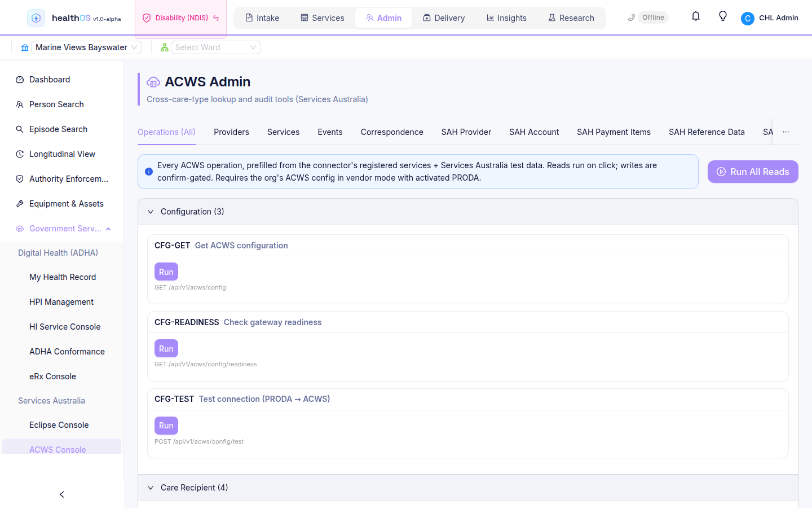This screenshot has width=812, height=508.
Task: Show more tabs via ellipsis icon
Action: (786, 132)
